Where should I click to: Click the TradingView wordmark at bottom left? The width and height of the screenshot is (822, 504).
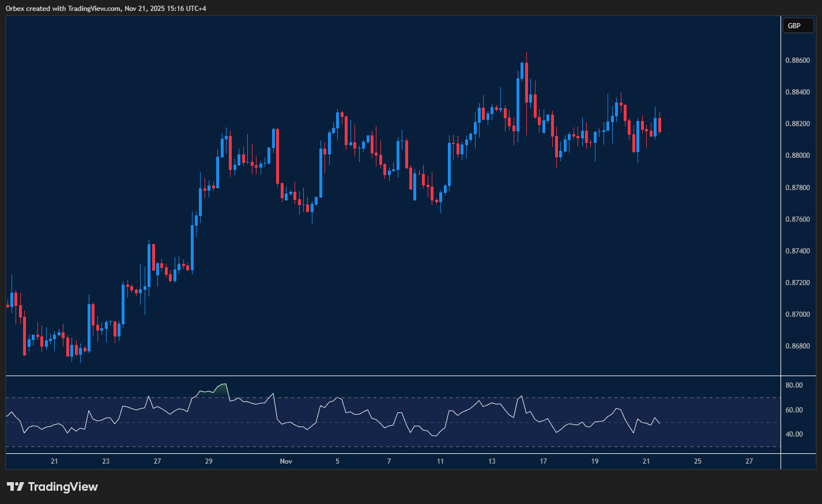click(63, 487)
